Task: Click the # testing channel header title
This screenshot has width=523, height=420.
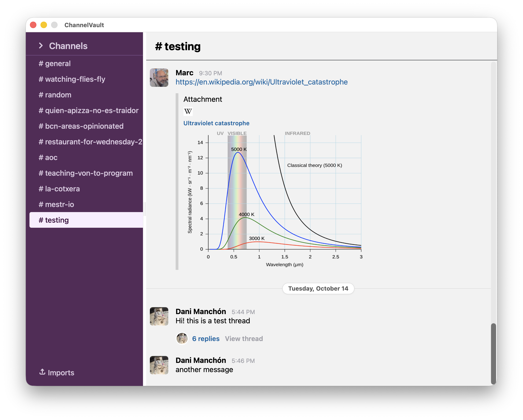Action: coord(178,46)
